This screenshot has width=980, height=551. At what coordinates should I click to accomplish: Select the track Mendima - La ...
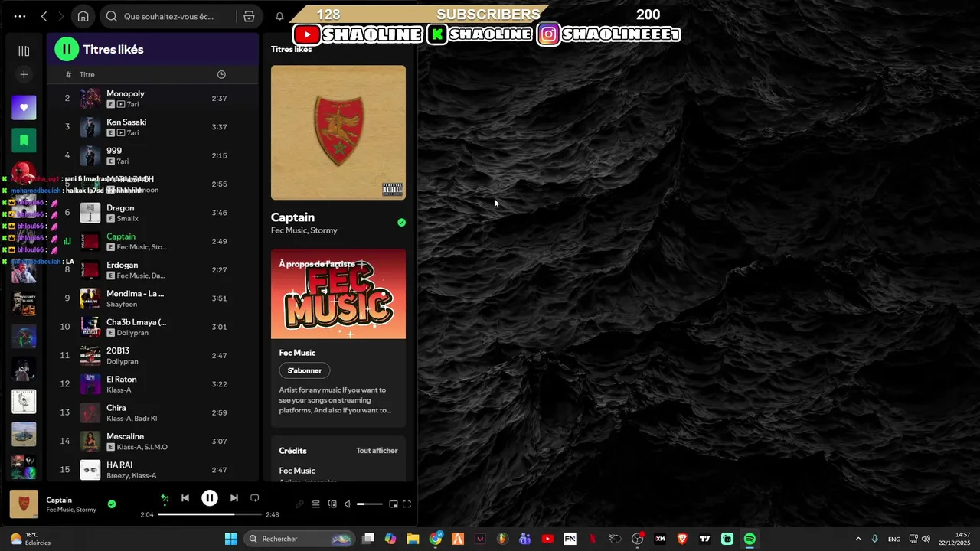click(x=153, y=298)
